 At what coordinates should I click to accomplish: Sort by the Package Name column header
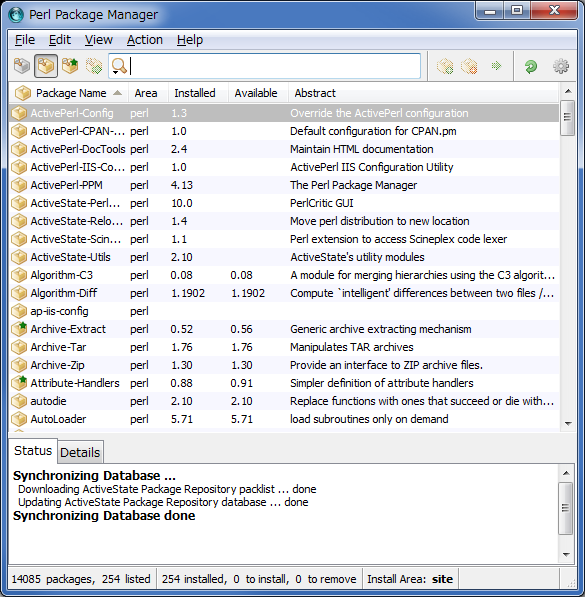[71, 93]
